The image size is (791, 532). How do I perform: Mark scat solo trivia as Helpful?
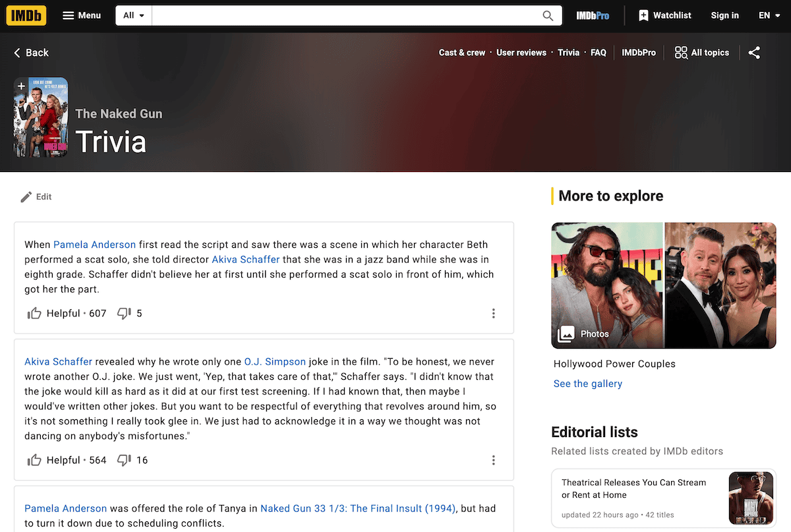(35, 314)
